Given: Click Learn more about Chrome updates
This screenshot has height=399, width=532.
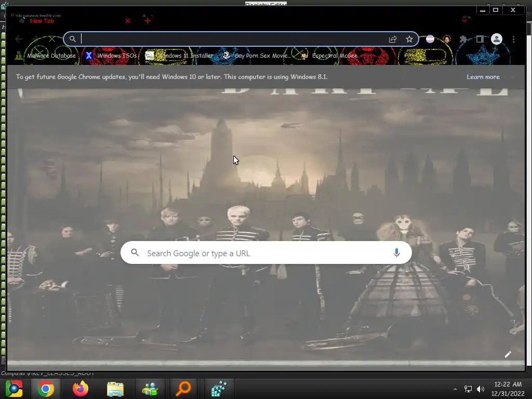Looking at the screenshot, I should pos(483,77).
